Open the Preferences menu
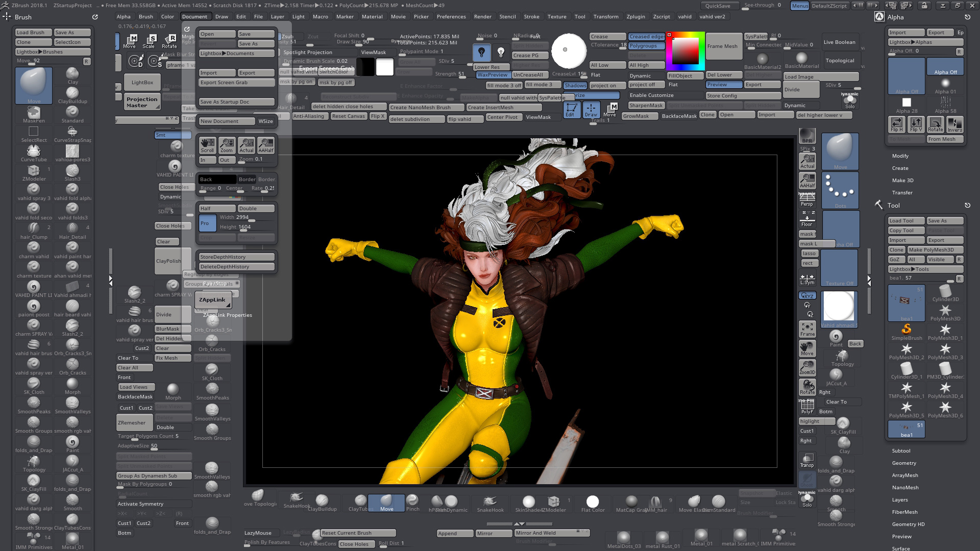The image size is (980, 551). [451, 17]
